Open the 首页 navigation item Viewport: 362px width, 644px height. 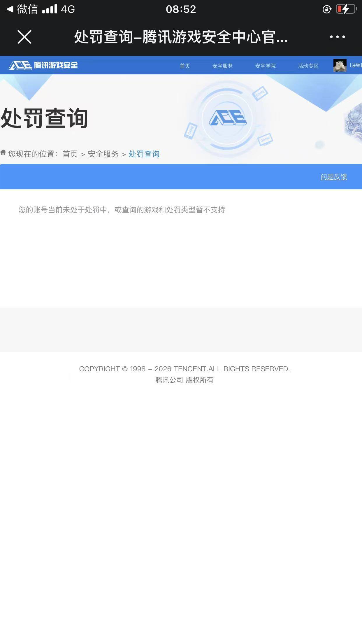coord(185,66)
